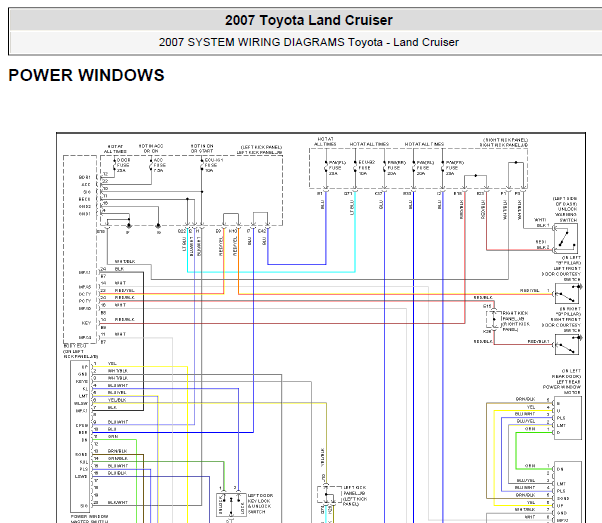
Task: Click the "BLU" wire label at master switch pin 10
Action: tap(112, 429)
